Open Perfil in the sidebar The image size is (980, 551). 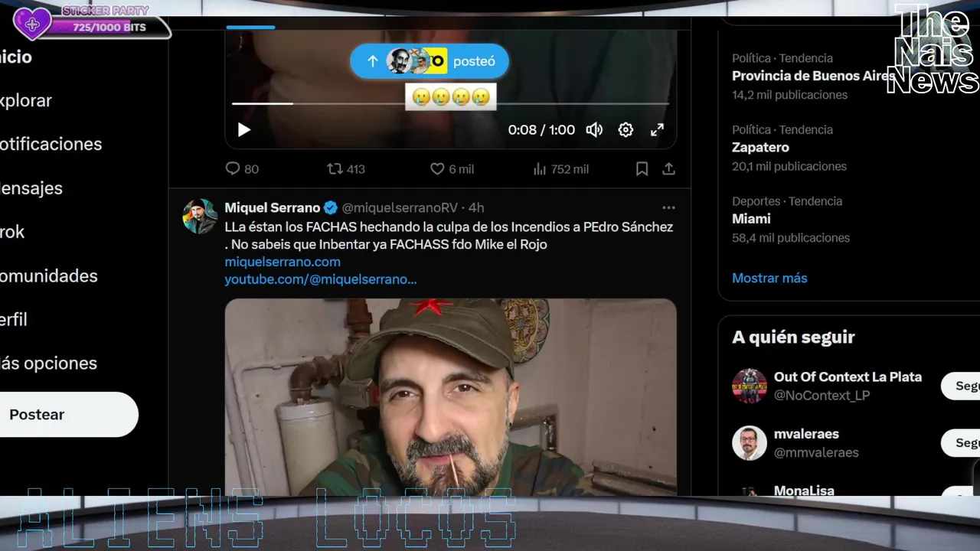14,319
